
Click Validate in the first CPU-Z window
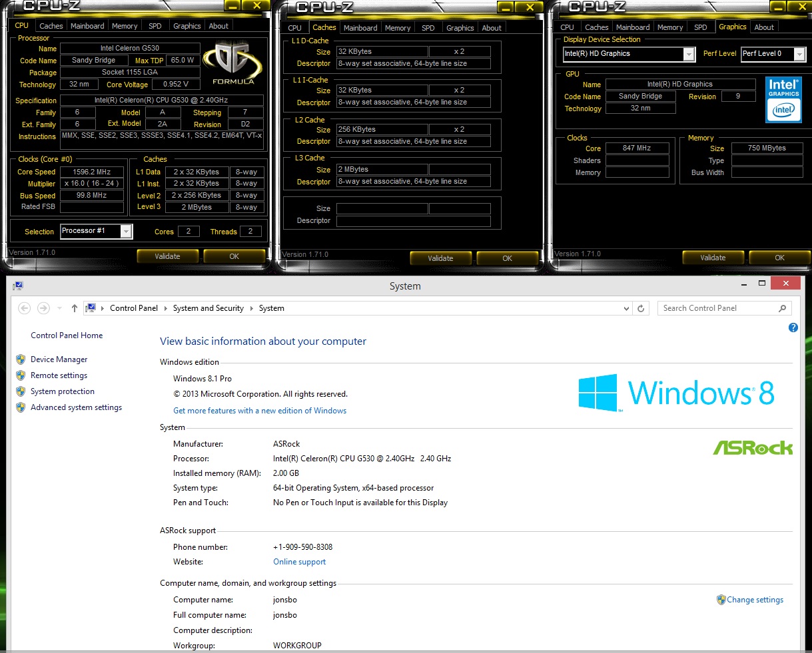click(167, 256)
